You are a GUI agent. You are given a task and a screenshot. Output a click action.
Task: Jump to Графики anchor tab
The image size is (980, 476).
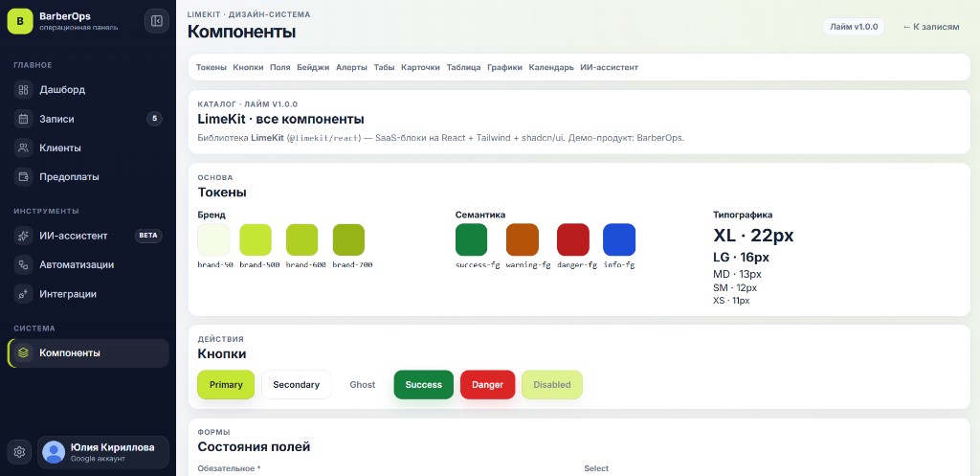505,67
